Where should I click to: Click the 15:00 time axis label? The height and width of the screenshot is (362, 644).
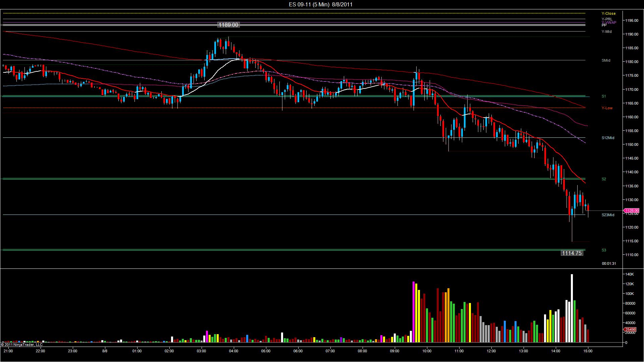[588, 351]
